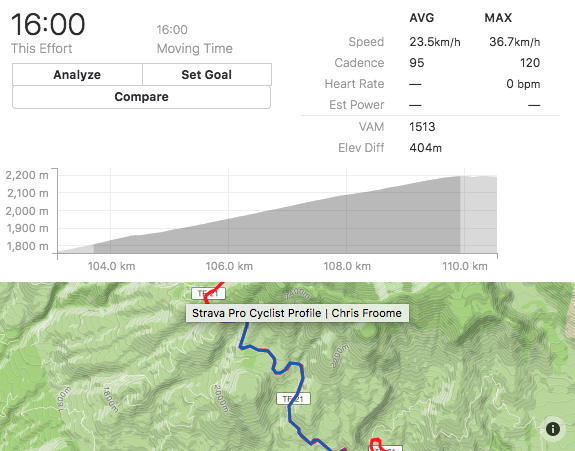Click the chart near 110.0 km
The width and height of the screenshot is (575, 451).
(x=464, y=211)
